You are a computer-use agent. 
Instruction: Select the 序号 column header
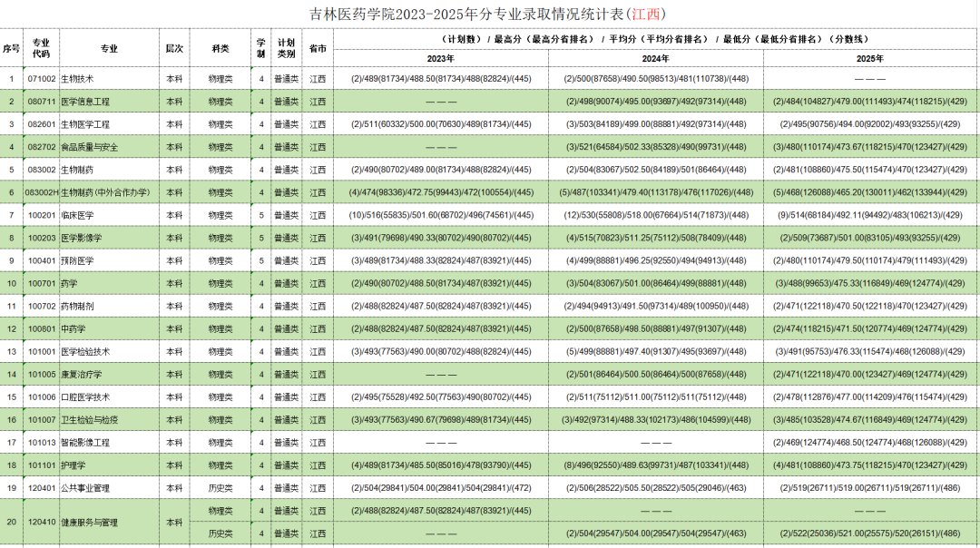[11, 48]
